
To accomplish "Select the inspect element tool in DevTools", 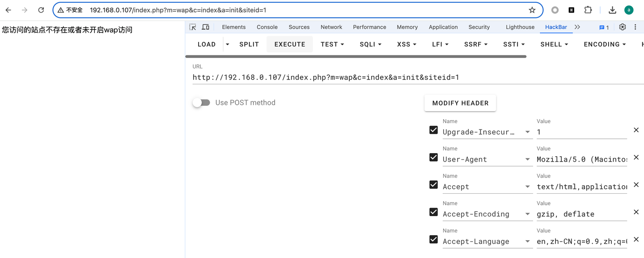I will pos(192,27).
